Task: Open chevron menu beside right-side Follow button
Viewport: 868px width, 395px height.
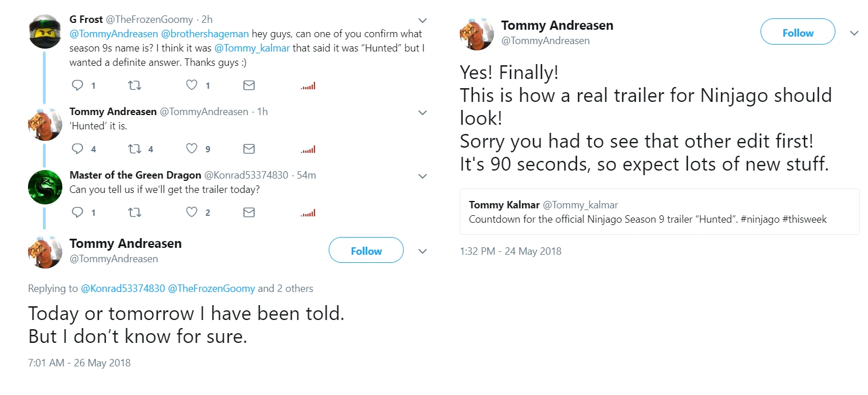Action: (854, 33)
